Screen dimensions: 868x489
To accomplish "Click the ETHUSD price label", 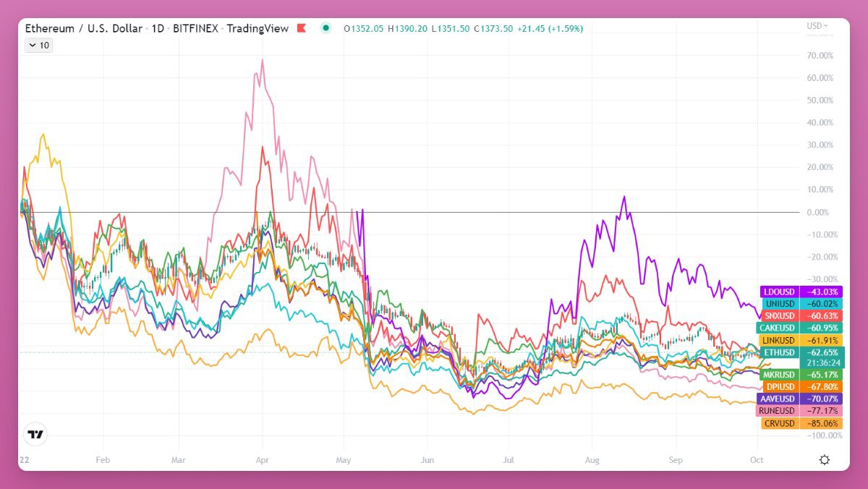I will (778, 352).
